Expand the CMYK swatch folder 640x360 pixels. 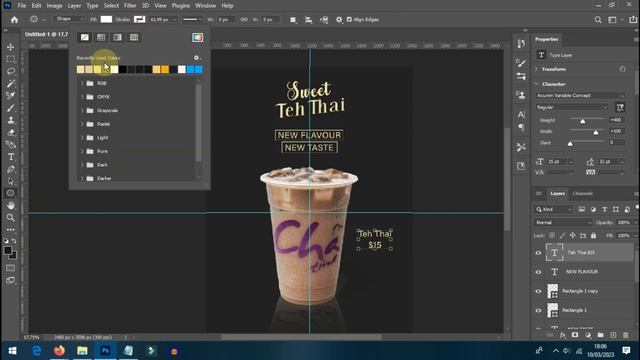[x=82, y=97]
